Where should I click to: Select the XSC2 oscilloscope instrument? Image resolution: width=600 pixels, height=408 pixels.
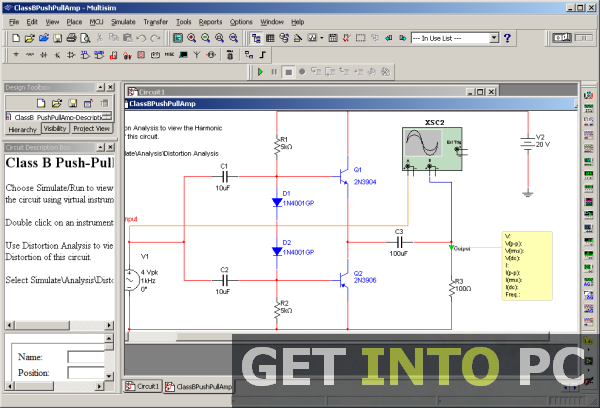(x=432, y=149)
